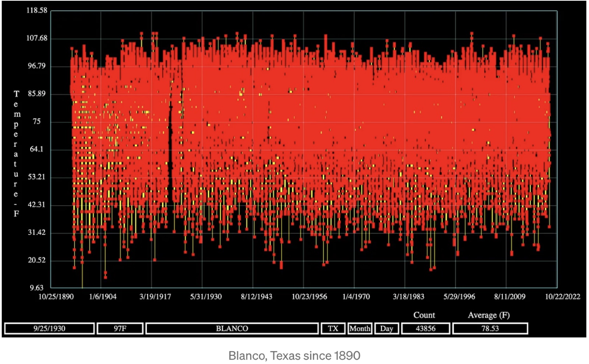The width and height of the screenshot is (589, 364).
Task: Click the 8/12/1943 x-axis date label
Action: (257, 297)
